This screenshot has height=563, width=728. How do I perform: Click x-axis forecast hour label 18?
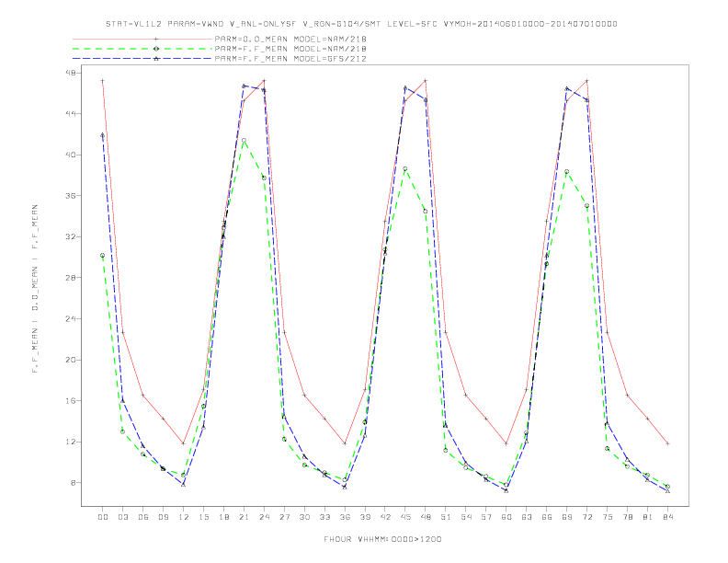coord(223,517)
